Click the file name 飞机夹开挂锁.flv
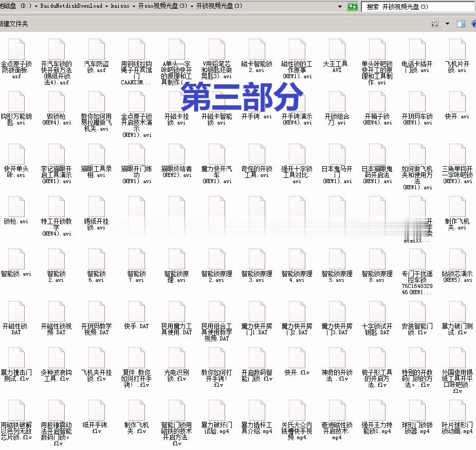The image size is (476, 450). point(97,375)
